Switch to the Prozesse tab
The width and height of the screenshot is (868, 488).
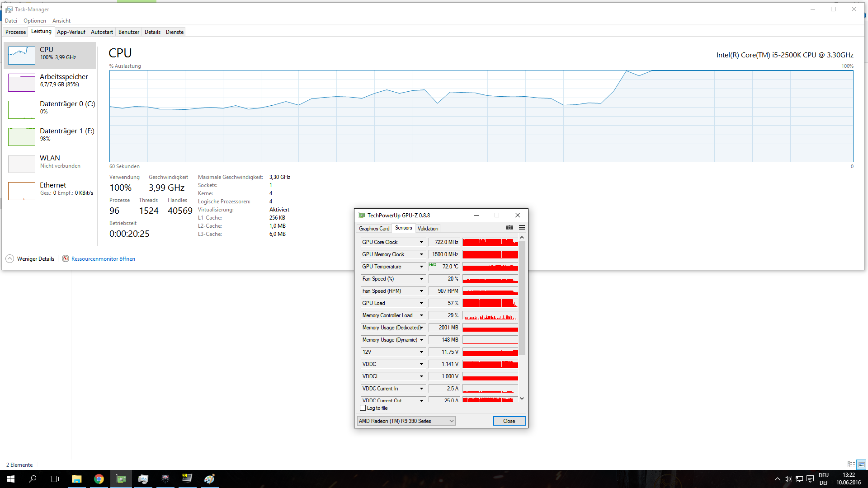(x=15, y=32)
